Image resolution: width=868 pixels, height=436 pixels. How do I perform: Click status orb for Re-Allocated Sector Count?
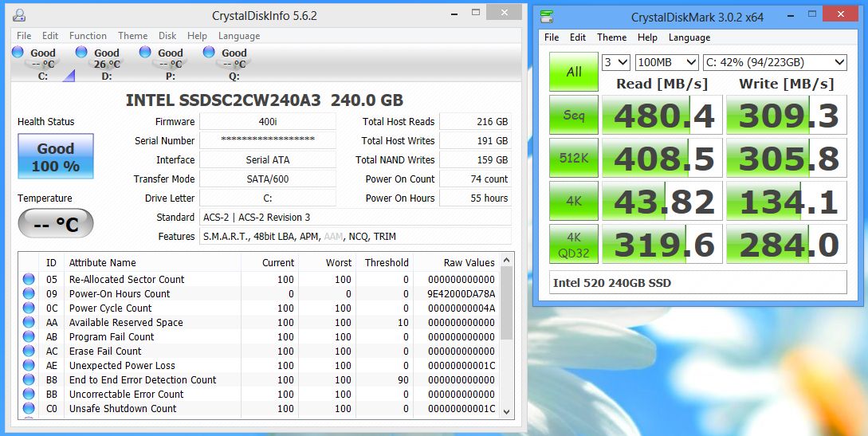pos(29,280)
